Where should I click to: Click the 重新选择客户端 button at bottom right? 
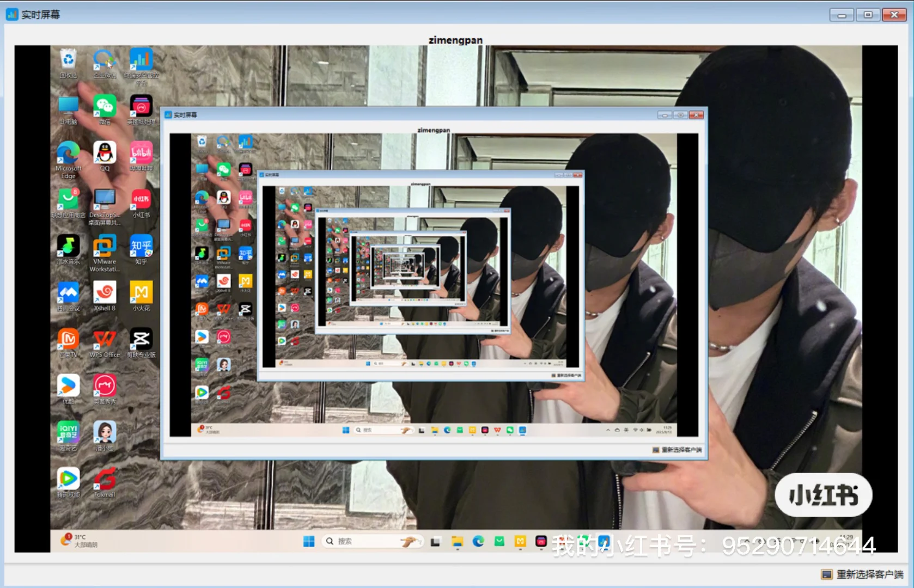point(863,574)
